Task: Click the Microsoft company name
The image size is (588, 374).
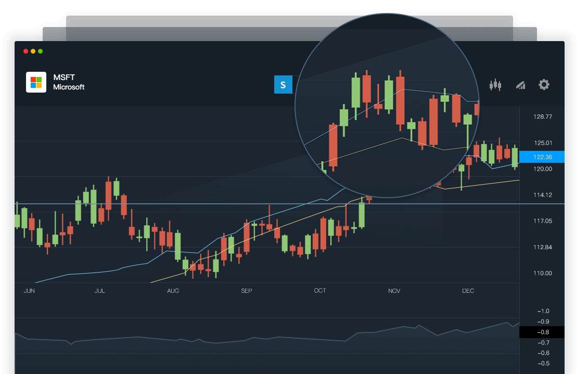Action: [69, 87]
